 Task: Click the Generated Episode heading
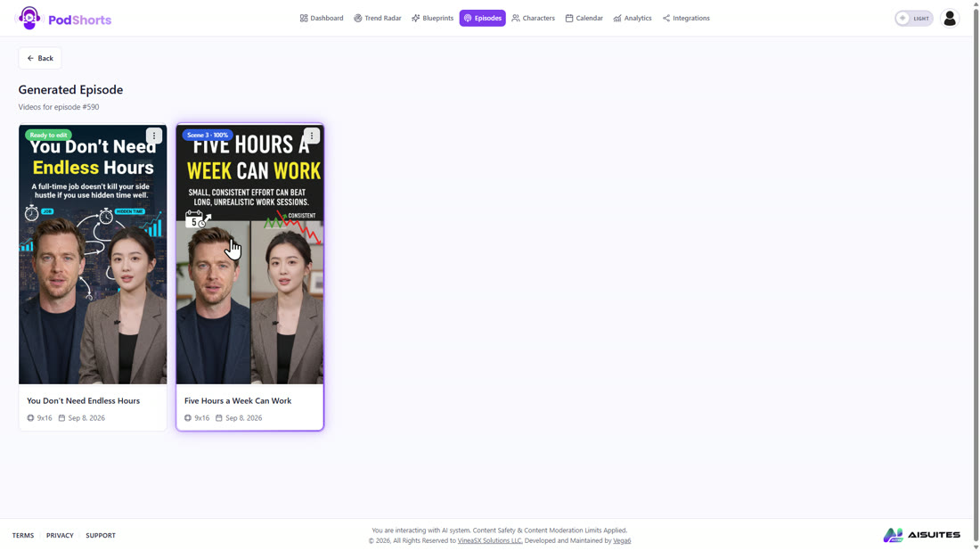pyautogui.click(x=70, y=89)
